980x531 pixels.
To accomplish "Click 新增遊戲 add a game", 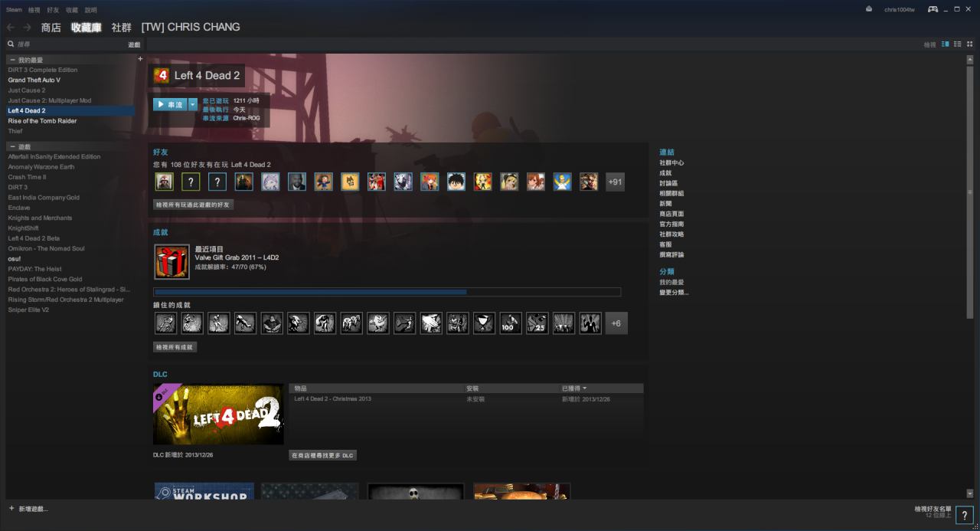I will 33,509.
